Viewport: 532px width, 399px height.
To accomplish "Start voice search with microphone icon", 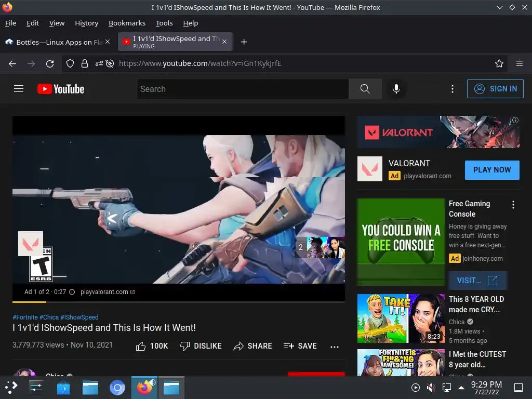I will [x=396, y=89].
